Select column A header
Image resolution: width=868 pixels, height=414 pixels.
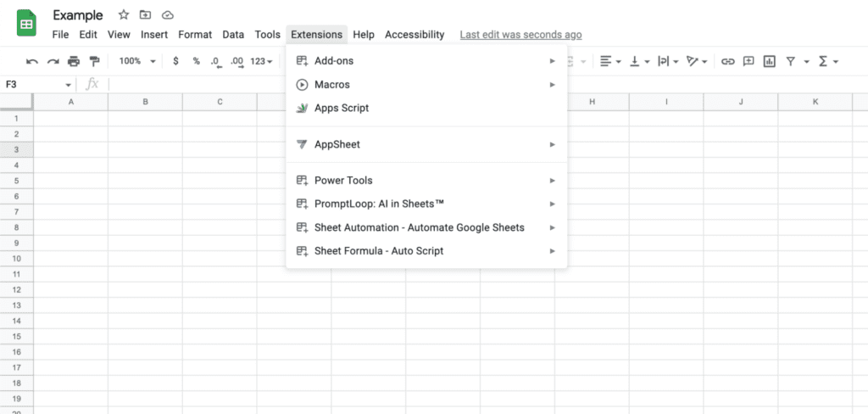[x=71, y=102]
